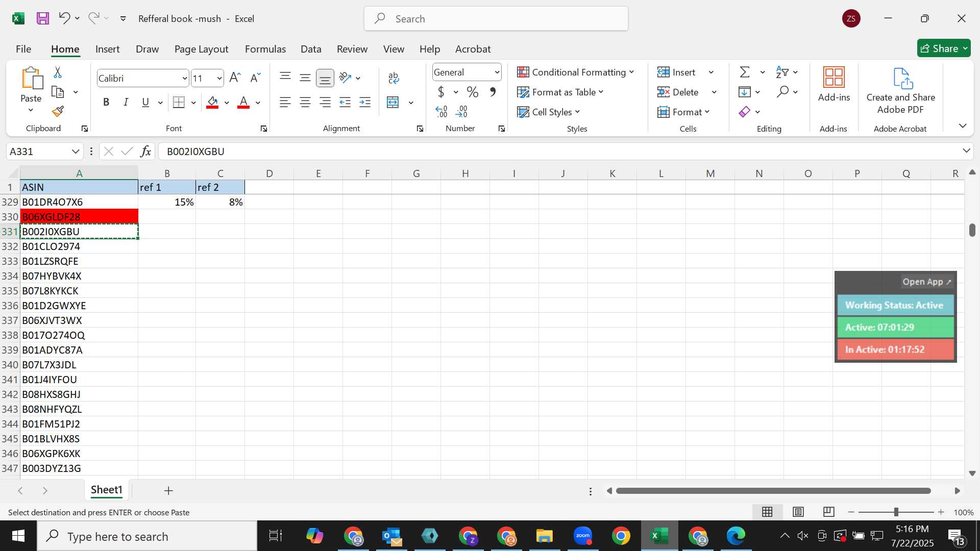980x551 pixels.
Task: Expand the Format as Table menu
Action: tap(560, 92)
